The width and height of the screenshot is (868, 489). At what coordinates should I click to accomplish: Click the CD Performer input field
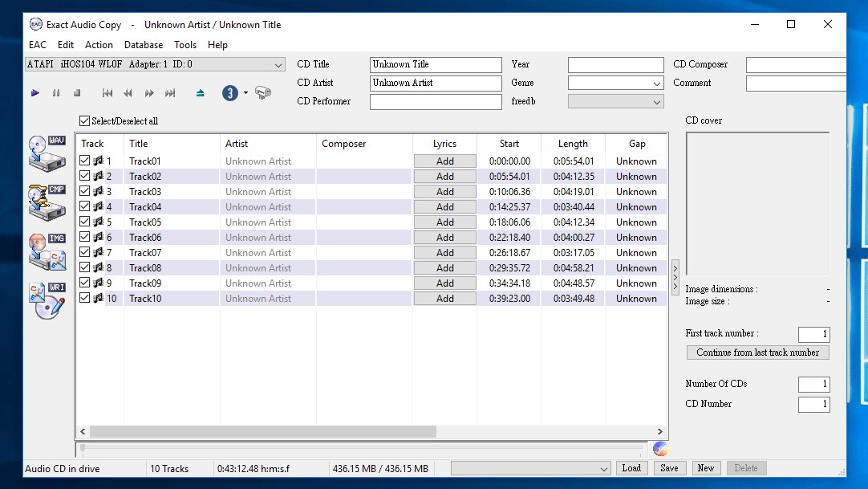click(436, 102)
